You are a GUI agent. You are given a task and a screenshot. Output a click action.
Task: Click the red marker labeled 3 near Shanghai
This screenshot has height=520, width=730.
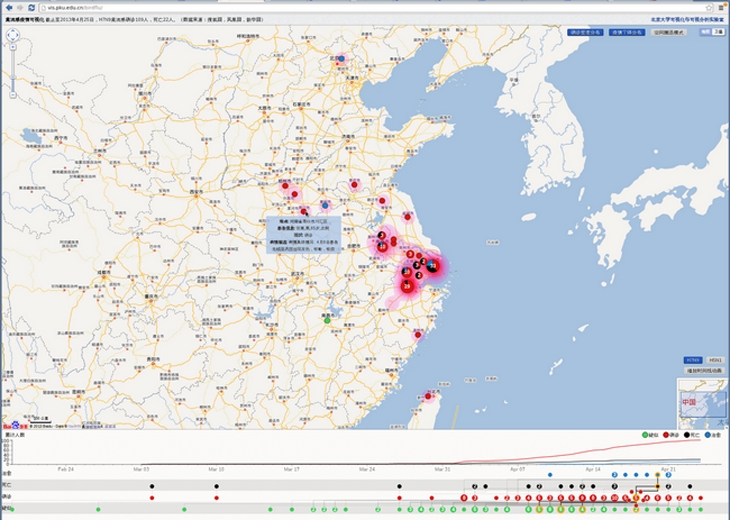410,254
